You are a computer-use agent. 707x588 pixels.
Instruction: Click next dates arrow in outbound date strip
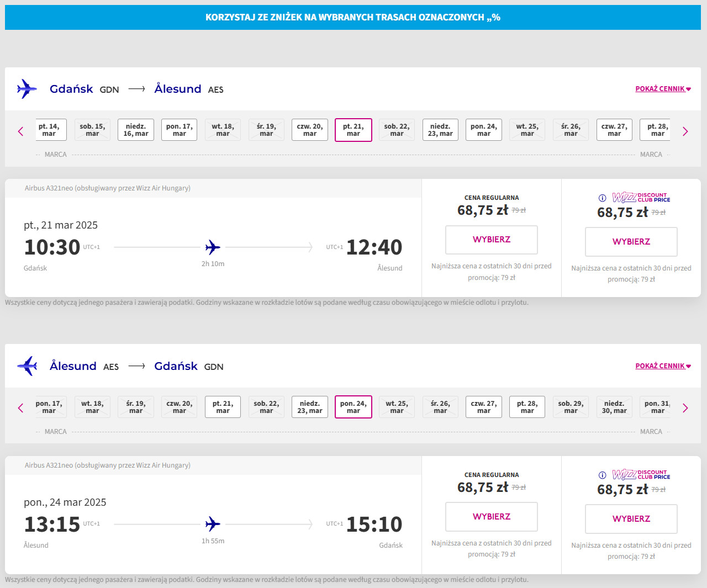coord(685,131)
